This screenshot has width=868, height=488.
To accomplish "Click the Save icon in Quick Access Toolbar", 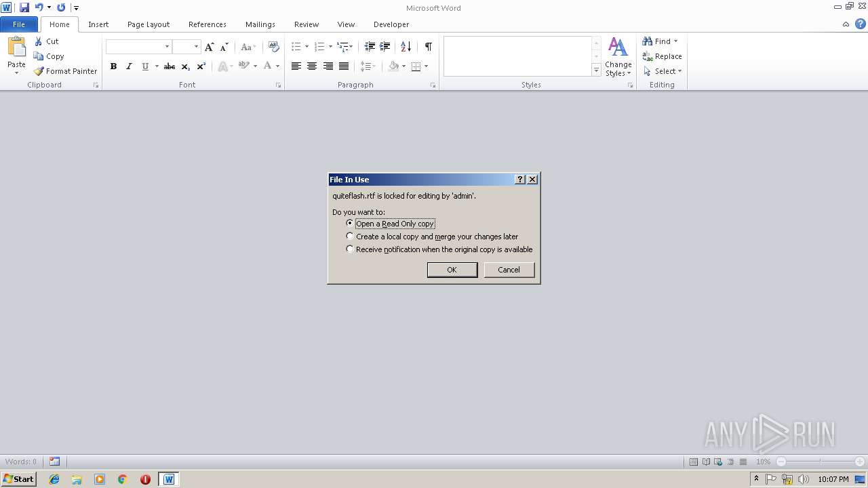I will (24, 7).
